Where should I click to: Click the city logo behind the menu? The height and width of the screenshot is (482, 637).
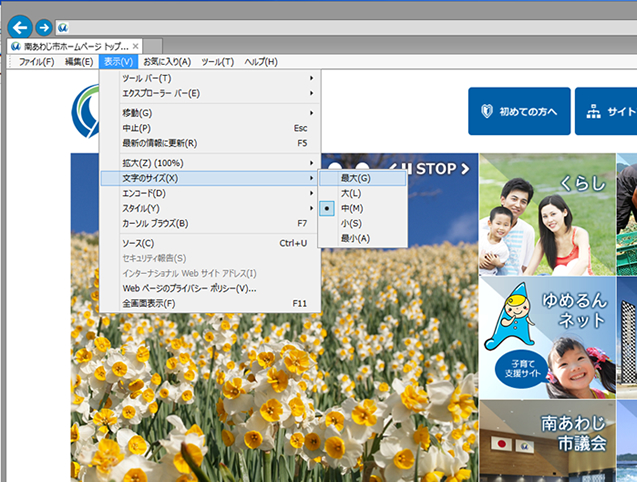tap(85, 111)
